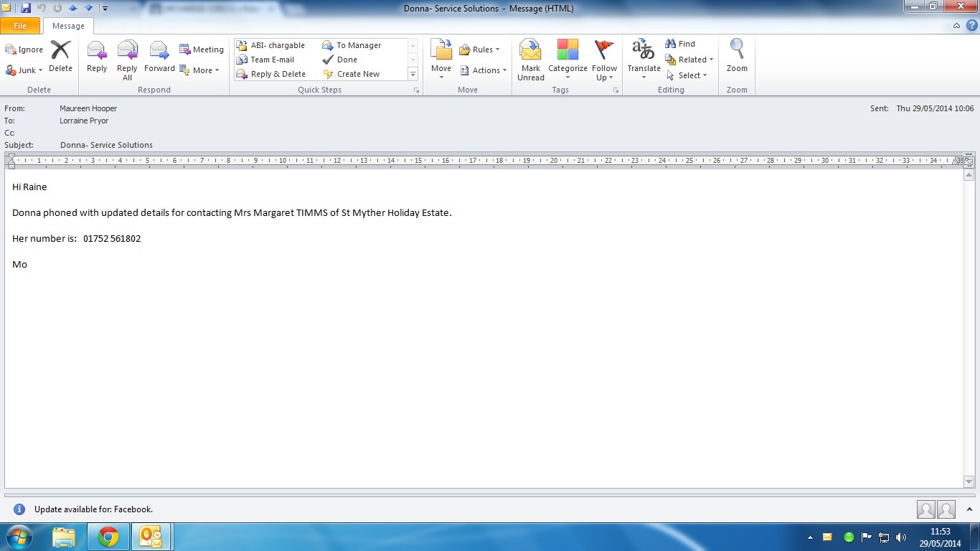The image size is (980, 551).
Task: Open the Related dropdown
Action: coord(689,60)
